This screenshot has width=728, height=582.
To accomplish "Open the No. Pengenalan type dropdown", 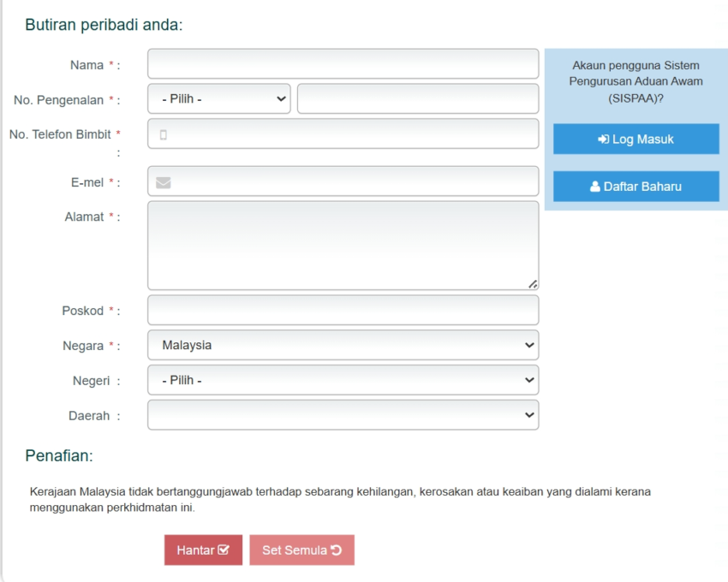I will tap(219, 98).
